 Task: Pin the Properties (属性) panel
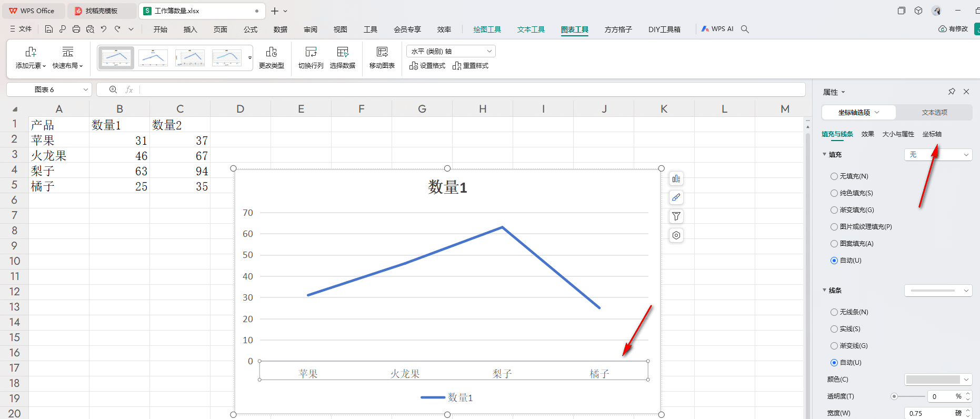(952, 92)
